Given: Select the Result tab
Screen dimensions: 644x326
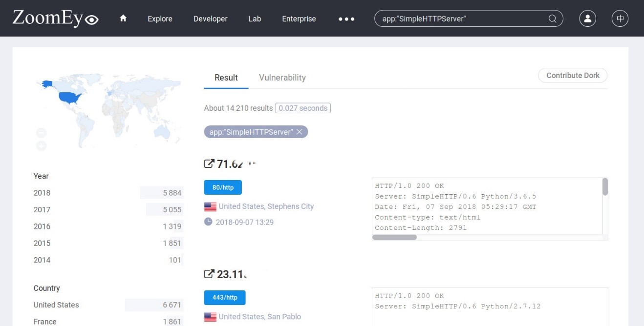Looking at the screenshot, I should point(226,78).
